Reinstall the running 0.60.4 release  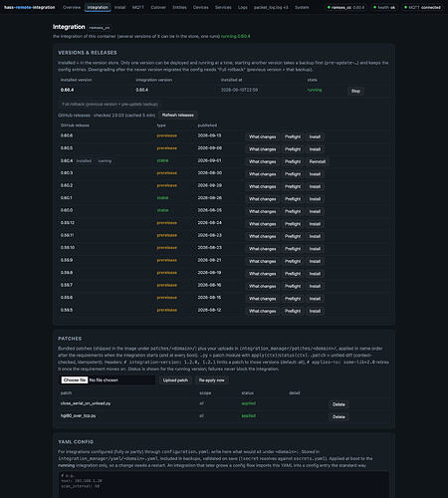[x=318, y=161]
